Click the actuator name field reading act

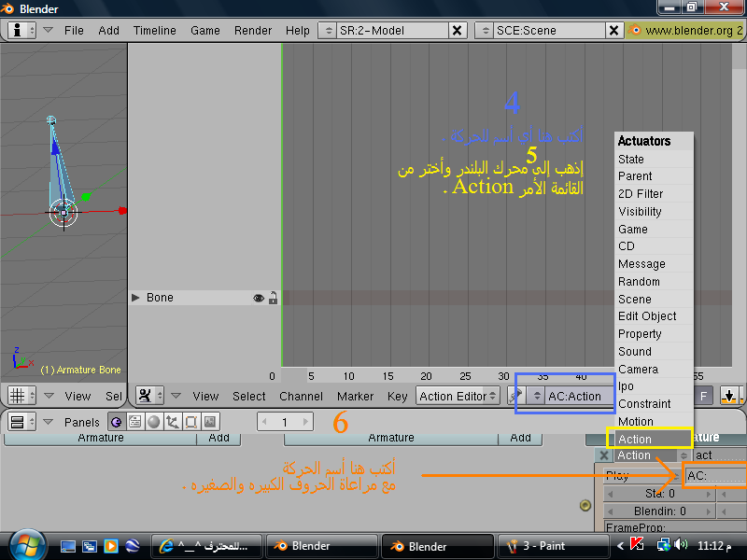[x=720, y=455]
